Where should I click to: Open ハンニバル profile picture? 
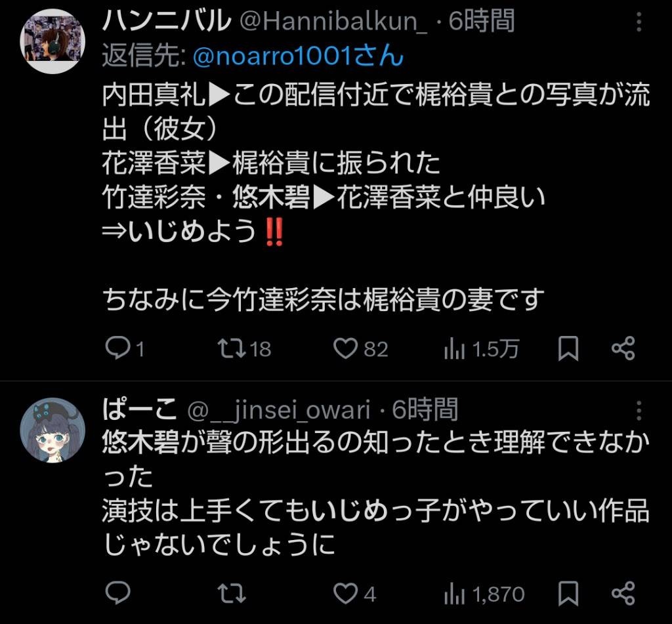click(x=52, y=41)
